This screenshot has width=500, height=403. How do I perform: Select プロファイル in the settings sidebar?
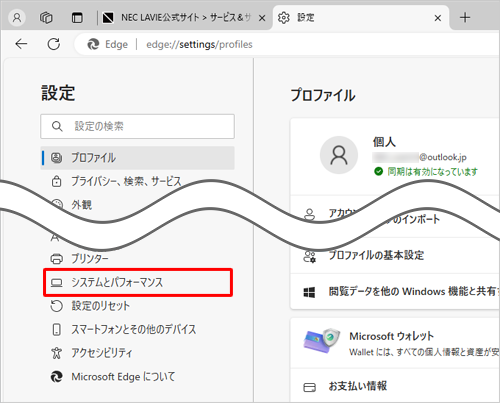tap(137, 158)
